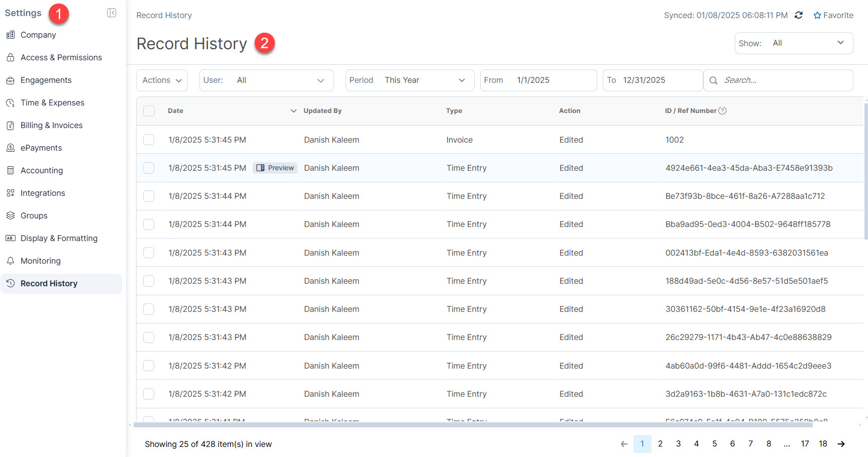
Task: Click the Preview button on second row
Action: [275, 168]
